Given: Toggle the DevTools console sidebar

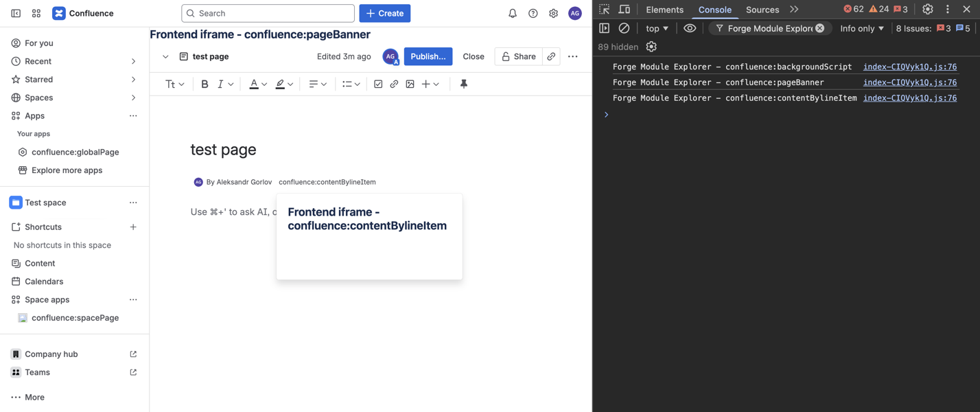Looking at the screenshot, I should (604, 28).
